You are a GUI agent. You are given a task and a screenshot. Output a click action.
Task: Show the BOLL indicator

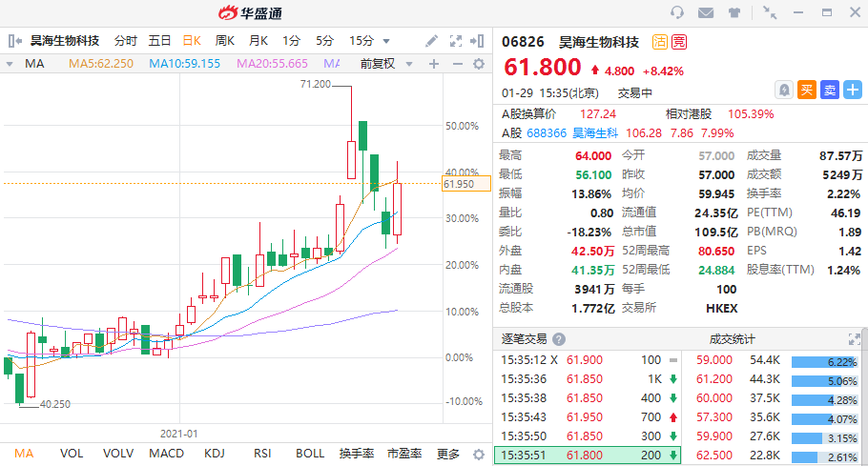[x=310, y=454]
